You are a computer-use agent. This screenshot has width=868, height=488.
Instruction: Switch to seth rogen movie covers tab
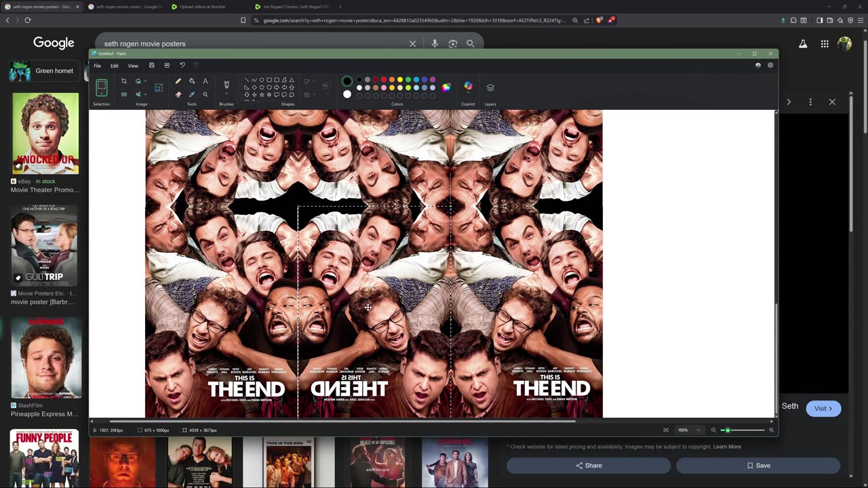(x=125, y=7)
